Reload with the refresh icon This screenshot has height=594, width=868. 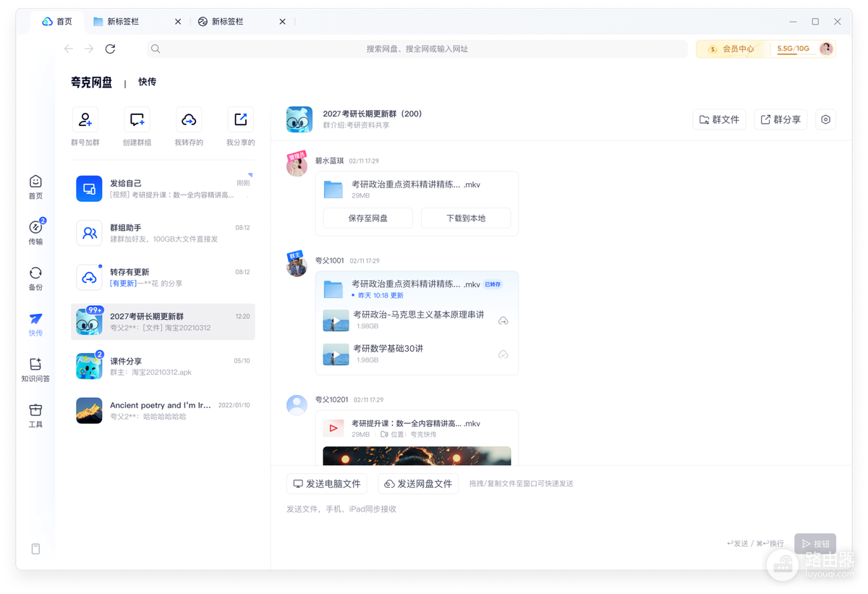coord(110,48)
